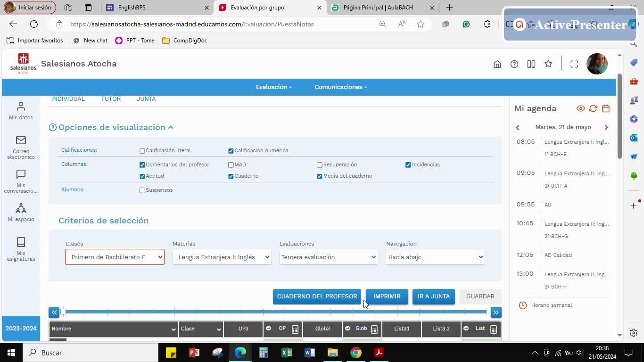Click the browser refresh button
Screen dimensions: 644x362
pos(34,24)
